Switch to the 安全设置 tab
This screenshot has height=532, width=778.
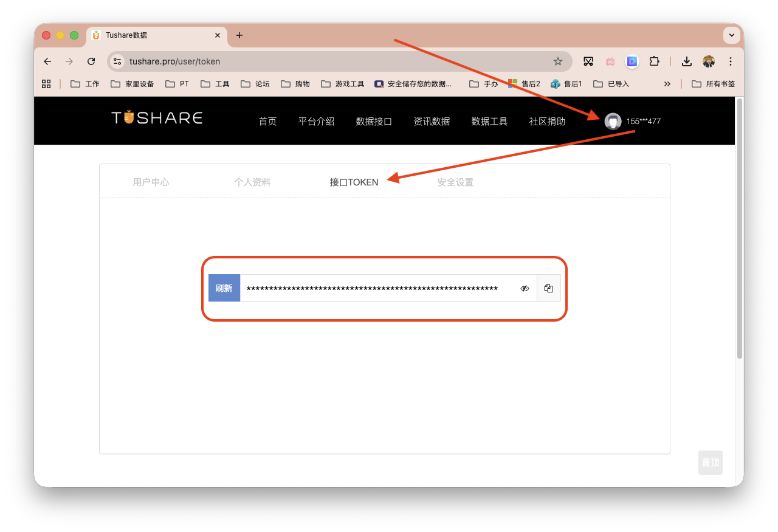coord(455,182)
